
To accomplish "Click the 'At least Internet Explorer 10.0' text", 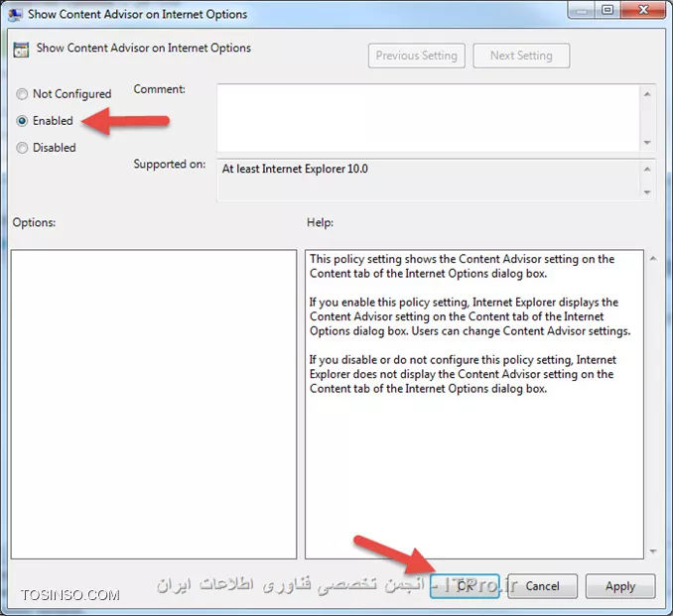I will (x=295, y=169).
